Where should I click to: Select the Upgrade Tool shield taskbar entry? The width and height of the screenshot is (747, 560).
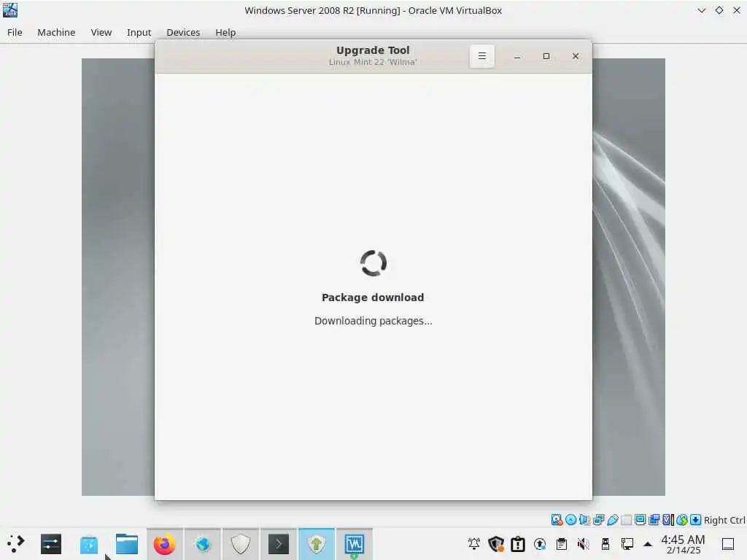(317, 544)
